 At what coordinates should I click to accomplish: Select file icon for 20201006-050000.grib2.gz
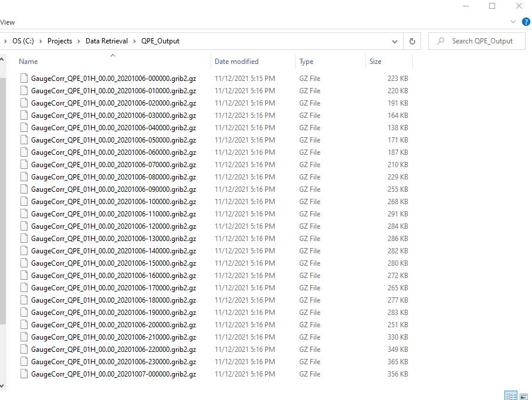coord(23,140)
